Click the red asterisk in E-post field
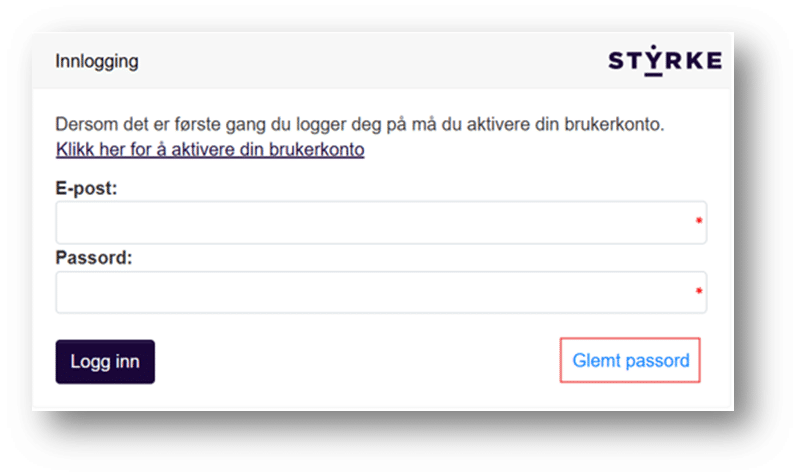The height and width of the screenshot is (476, 799). 699,222
